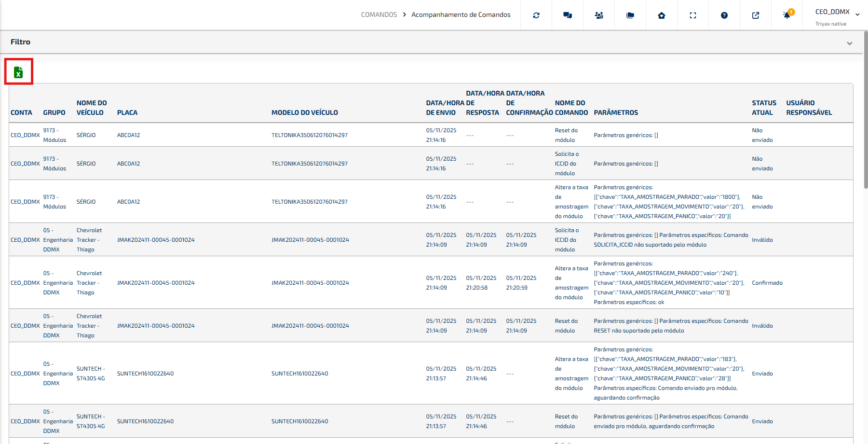Click the Filtro panel title
Screen dimensions: 868x444
(x=20, y=42)
